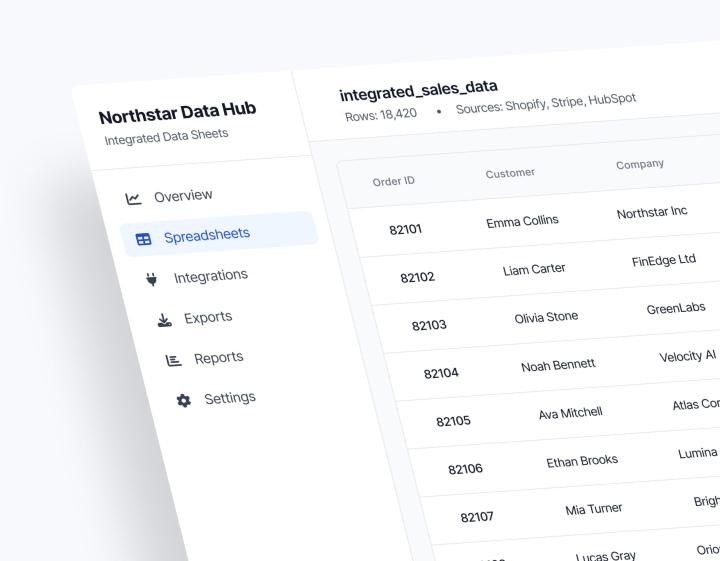Select order ID 82105 cell
Image resolution: width=720 pixels, height=561 pixels.
tap(453, 421)
